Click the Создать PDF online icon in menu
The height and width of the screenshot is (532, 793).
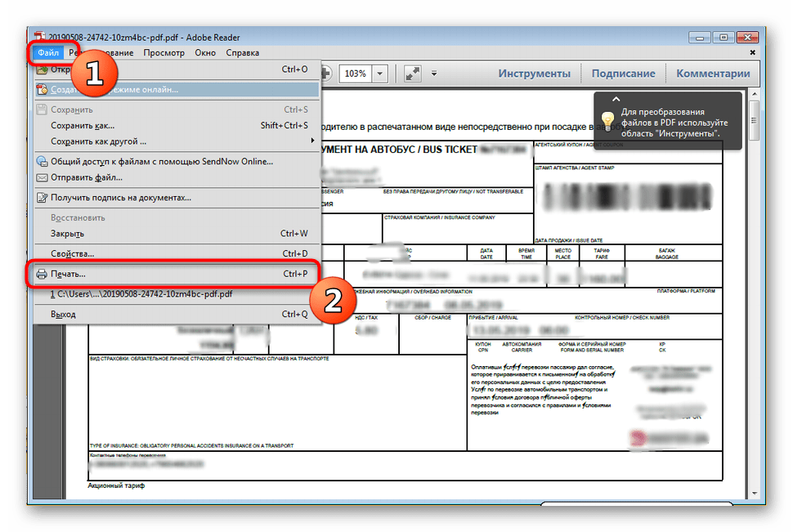pos(41,88)
